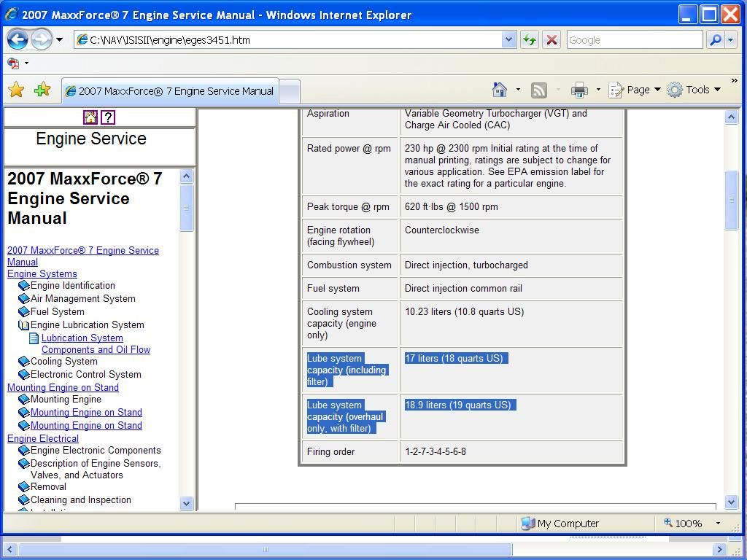The image size is (747, 560).
Task: Click the book icon beside Removal
Action: [23, 486]
